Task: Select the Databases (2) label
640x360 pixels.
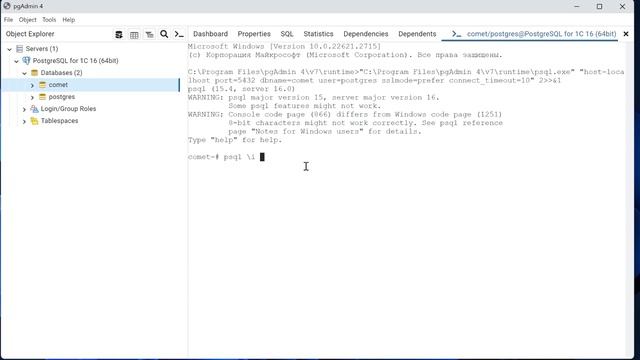Action: 61,73
